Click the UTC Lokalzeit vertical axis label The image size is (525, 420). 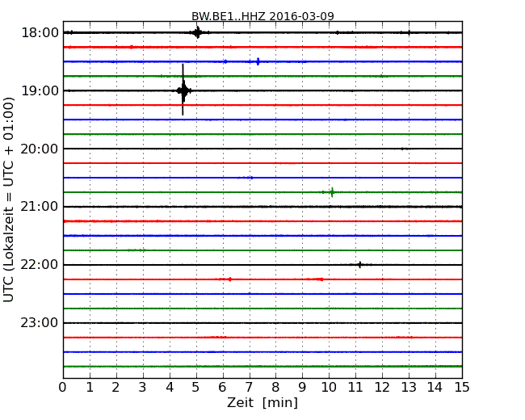[x=9, y=199]
